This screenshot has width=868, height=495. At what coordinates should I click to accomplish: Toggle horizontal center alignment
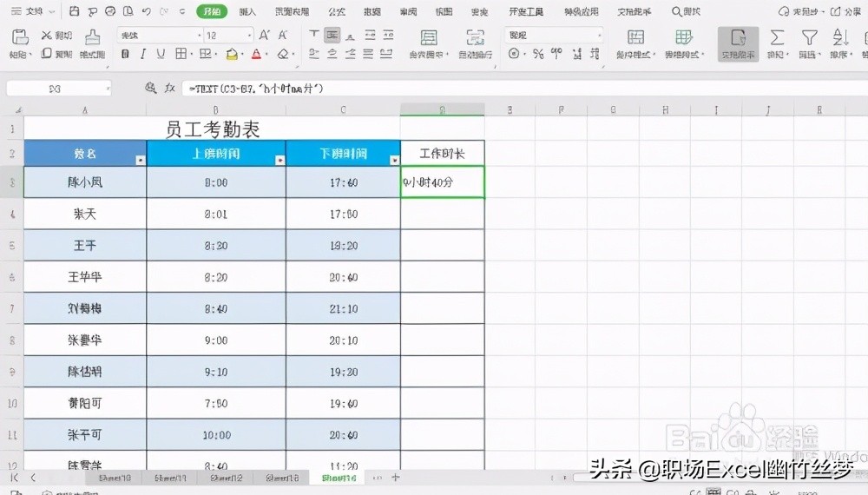(332, 54)
